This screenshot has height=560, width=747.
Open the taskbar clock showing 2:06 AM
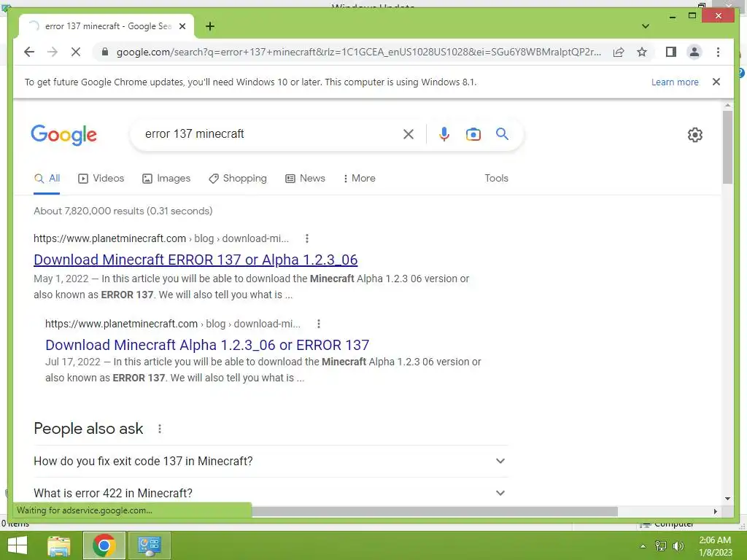tap(715, 546)
